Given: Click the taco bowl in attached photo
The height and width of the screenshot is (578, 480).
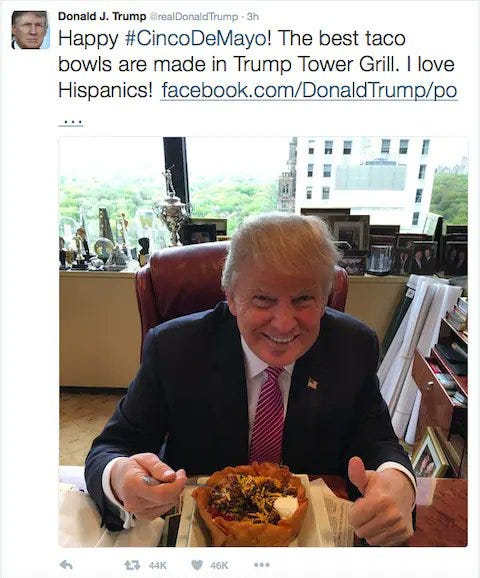Looking at the screenshot, I should click(x=250, y=504).
